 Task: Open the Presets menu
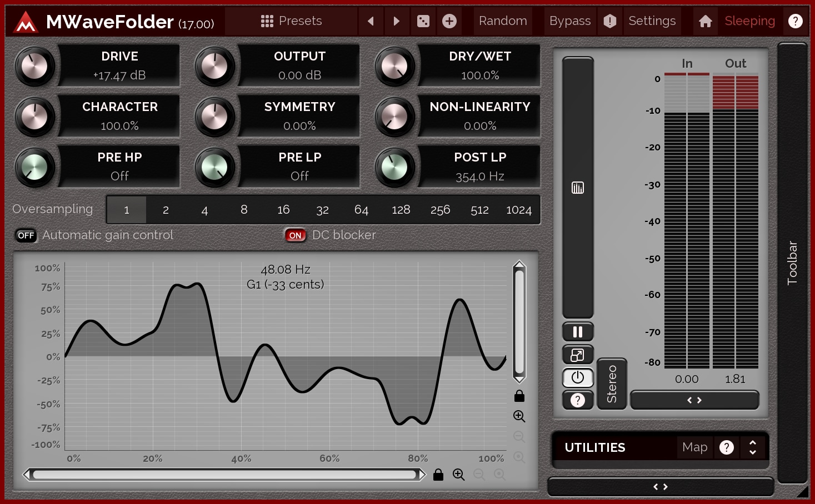tap(292, 21)
